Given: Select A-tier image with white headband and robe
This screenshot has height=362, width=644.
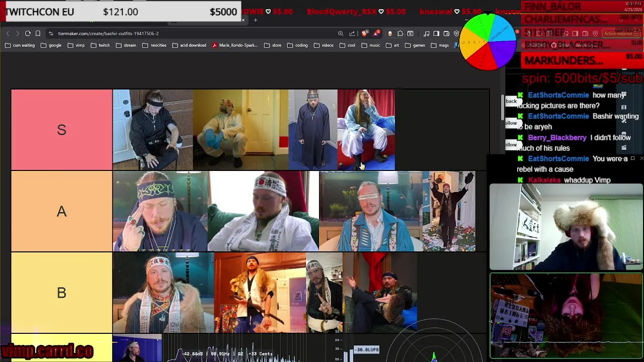Looking at the screenshot, I should point(264,211).
